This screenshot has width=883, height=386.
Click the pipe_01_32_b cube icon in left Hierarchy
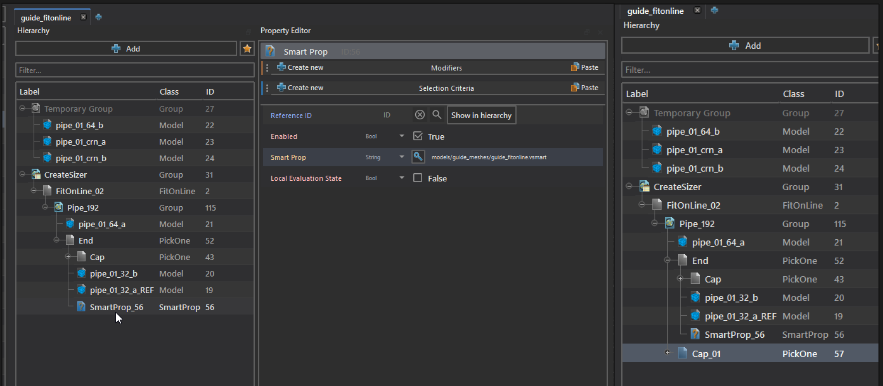click(x=81, y=274)
